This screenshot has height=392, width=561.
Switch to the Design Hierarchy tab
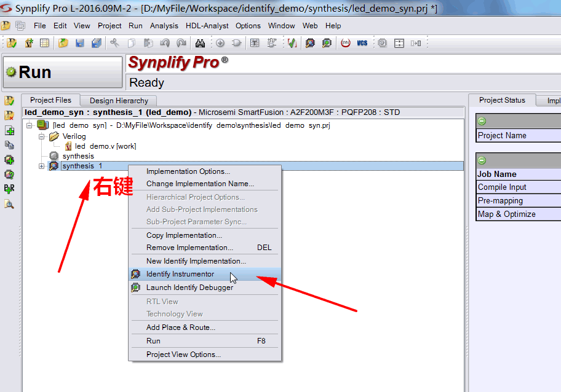pyautogui.click(x=119, y=101)
